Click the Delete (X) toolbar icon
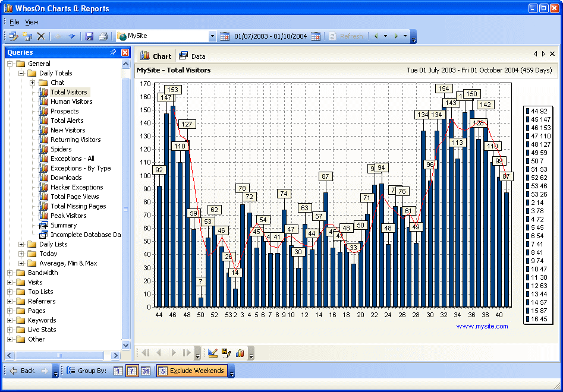 click(41, 36)
